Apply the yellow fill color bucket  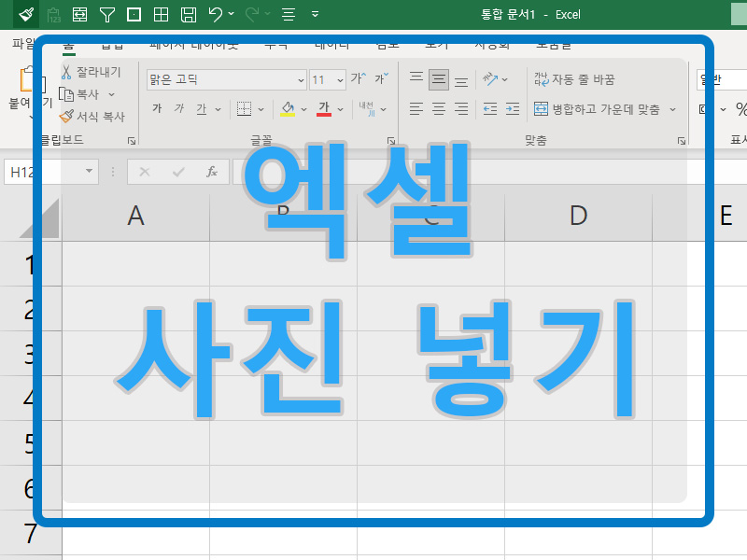tap(288, 109)
